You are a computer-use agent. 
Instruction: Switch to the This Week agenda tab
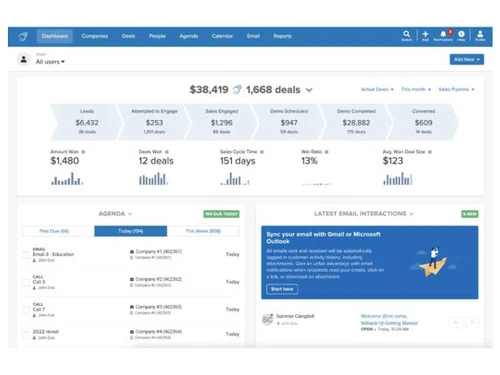coord(203,231)
